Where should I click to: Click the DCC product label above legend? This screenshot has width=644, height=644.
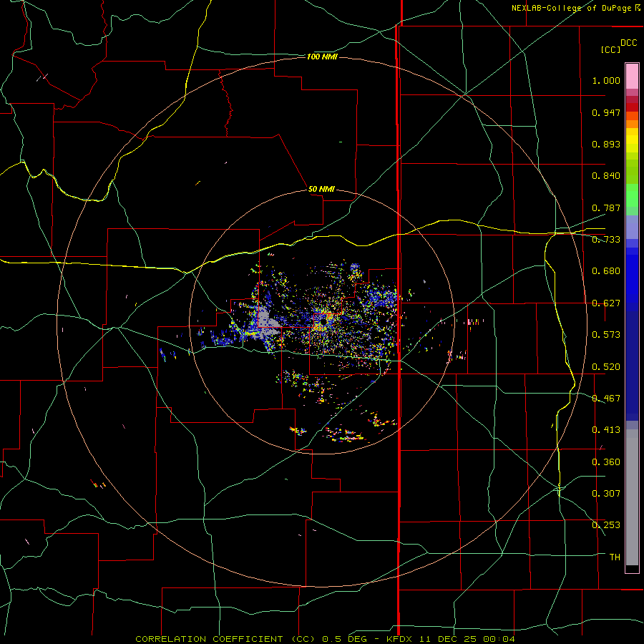pyautogui.click(x=628, y=43)
